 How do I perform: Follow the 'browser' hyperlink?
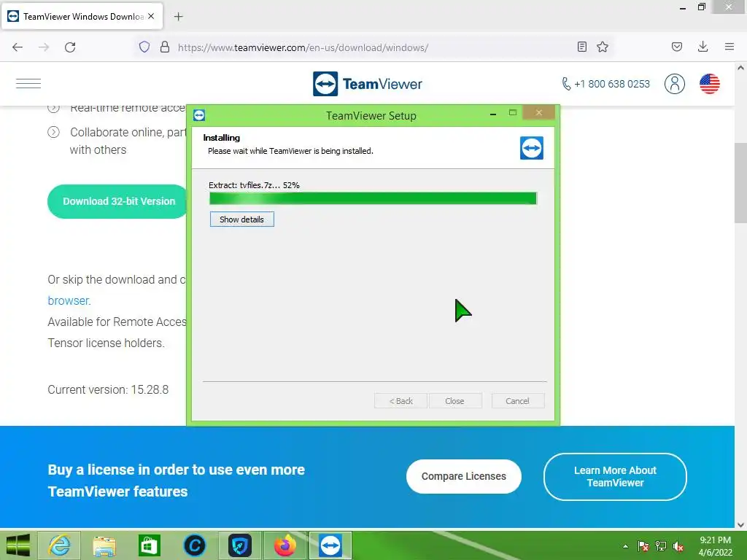pyautogui.click(x=69, y=301)
